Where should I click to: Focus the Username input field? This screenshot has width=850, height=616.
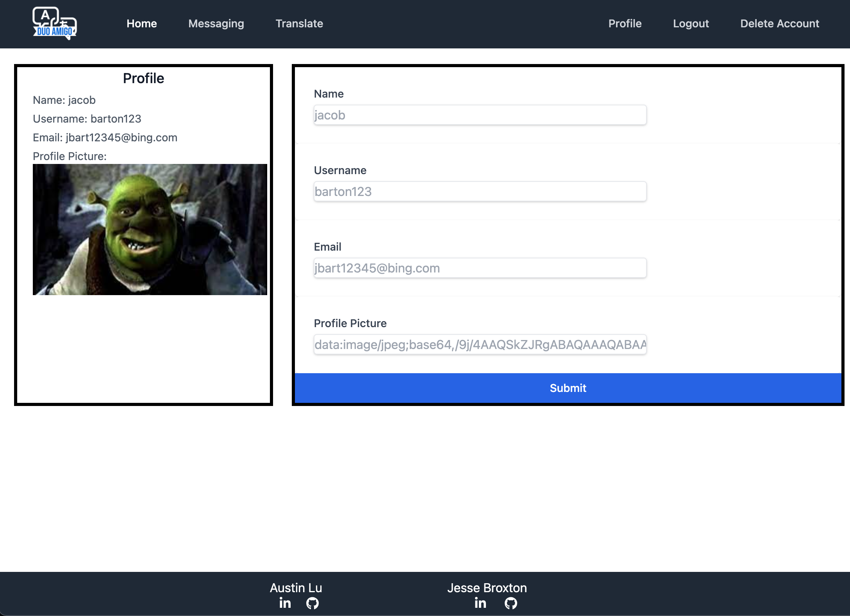pos(480,192)
